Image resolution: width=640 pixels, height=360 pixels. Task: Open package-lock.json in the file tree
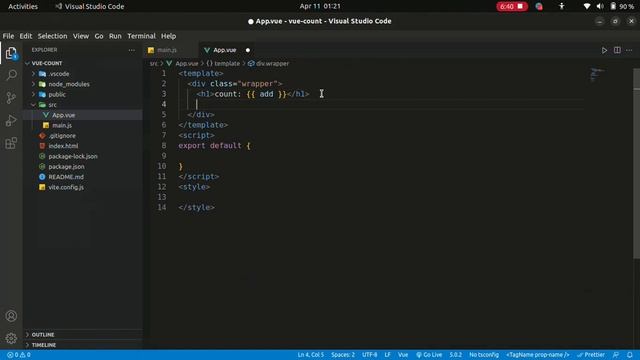click(x=73, y=156)
